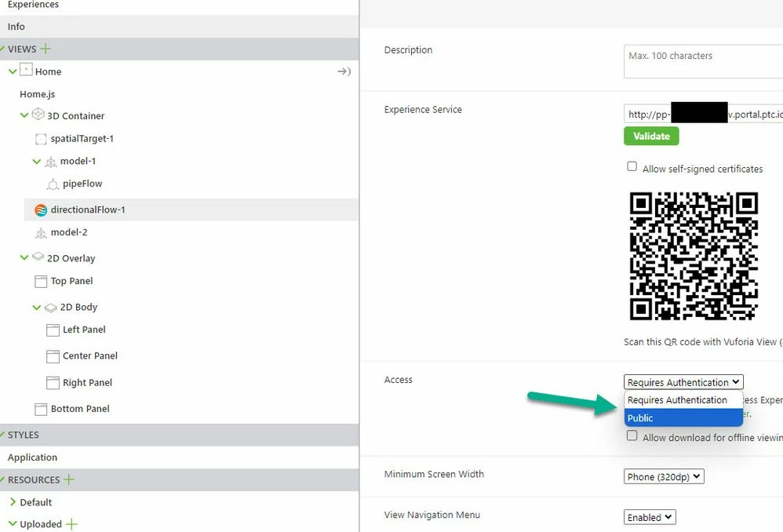Click the 2D Body layer icon
Image resolution: width=783 pixels, height=532 pixels.
point(50,308)
